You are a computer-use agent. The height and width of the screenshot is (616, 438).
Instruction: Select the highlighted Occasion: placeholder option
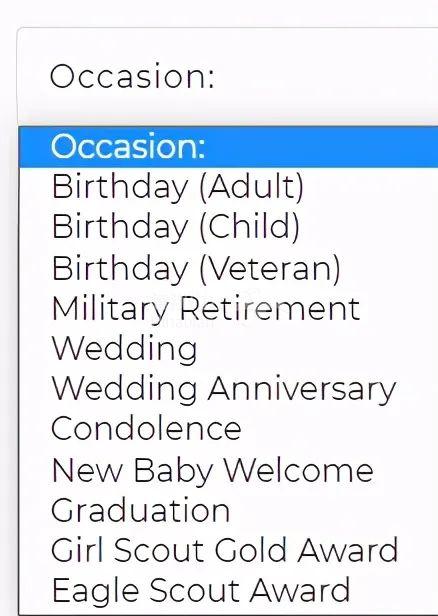tap(229, 147)
